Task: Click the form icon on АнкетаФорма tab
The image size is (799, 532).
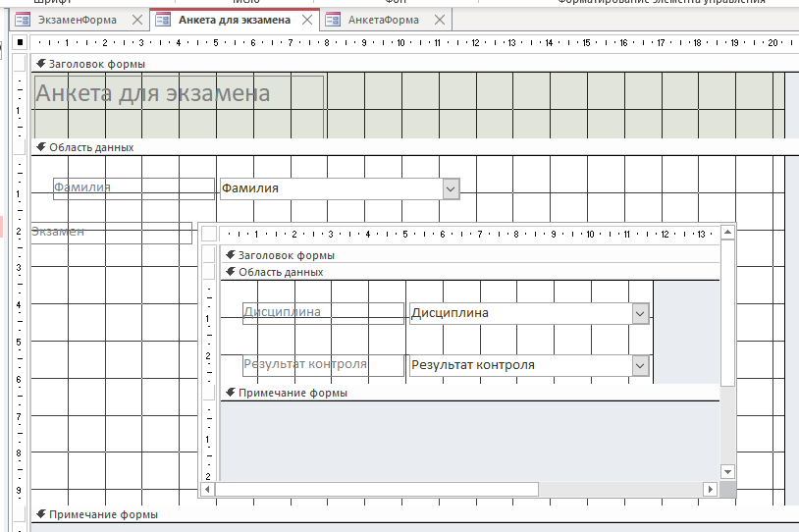Action: [332, 20]
